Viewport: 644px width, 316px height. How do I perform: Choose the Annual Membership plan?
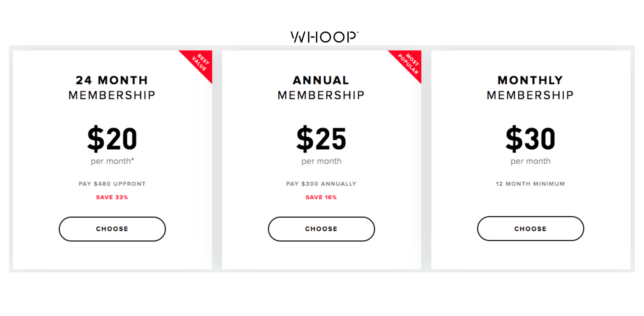pos(321,229)
